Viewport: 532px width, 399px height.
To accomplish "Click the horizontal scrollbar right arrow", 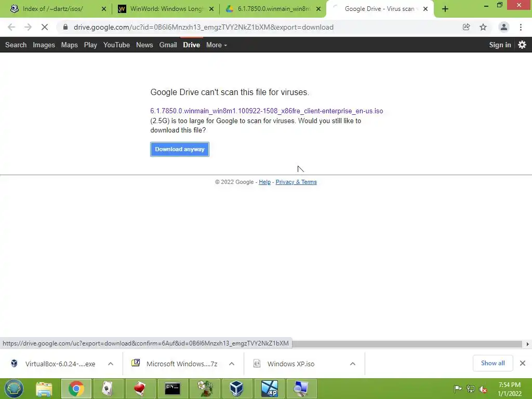I will (528, 344).
